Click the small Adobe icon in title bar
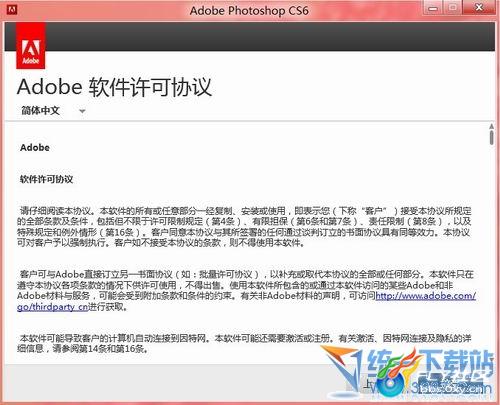Screen dimensions: 500x405 click(x=12, y=10)
